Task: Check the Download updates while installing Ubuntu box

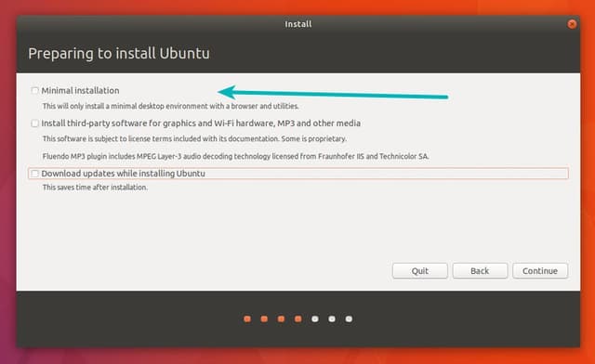Action: (x=34, y=174)
